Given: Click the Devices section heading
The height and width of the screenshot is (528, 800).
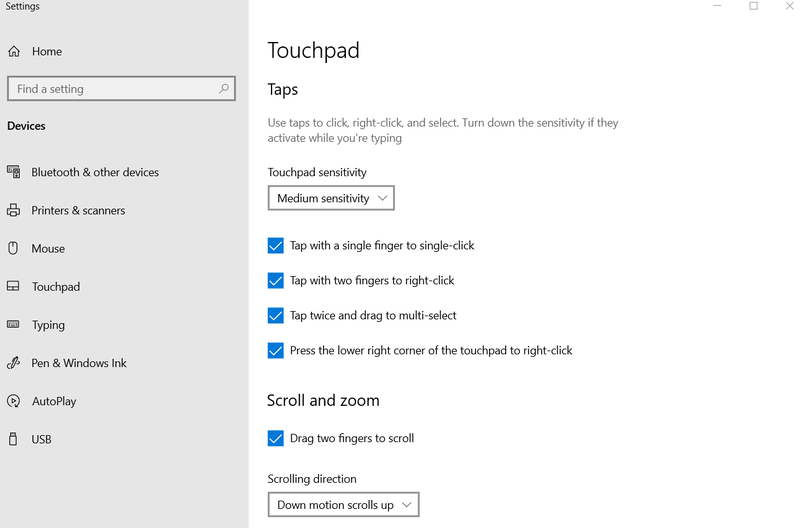Looking at the screenshot, I should pos(26,125).
